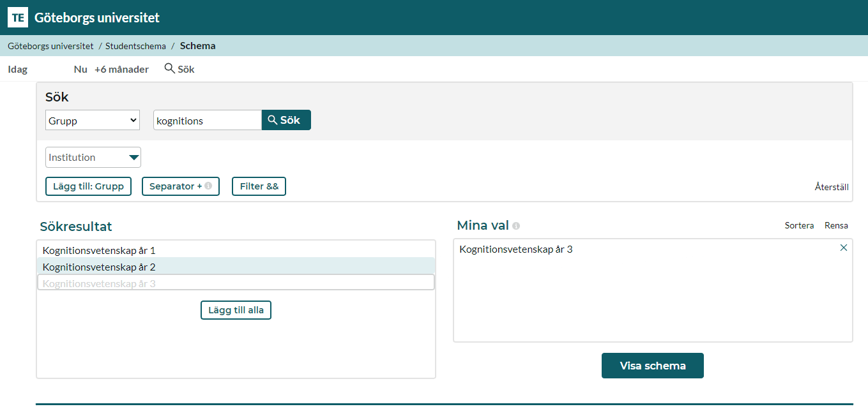Screen dimensions: 868x409
Task: Open Sök in the top toolbar
Action: [179, 69]
